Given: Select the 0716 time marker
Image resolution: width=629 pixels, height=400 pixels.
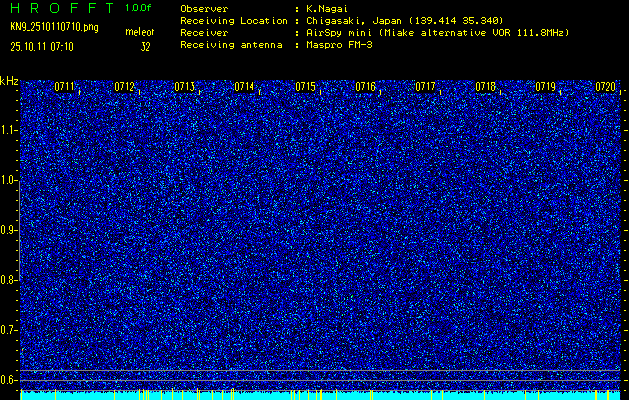Looking at the screenshot, I should click(365, 87).
